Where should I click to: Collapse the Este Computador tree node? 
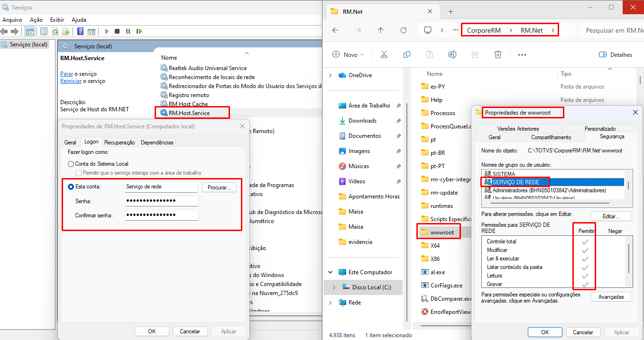click(331, 272)
